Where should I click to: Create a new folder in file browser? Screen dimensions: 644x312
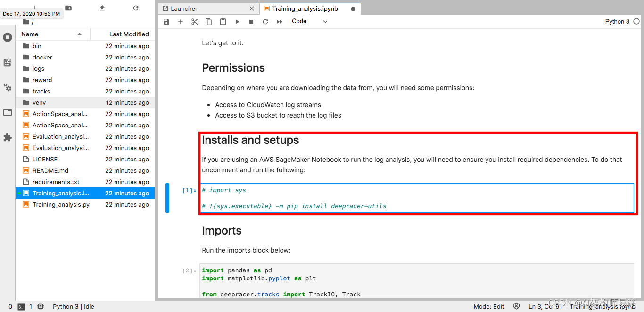point(68,8)
